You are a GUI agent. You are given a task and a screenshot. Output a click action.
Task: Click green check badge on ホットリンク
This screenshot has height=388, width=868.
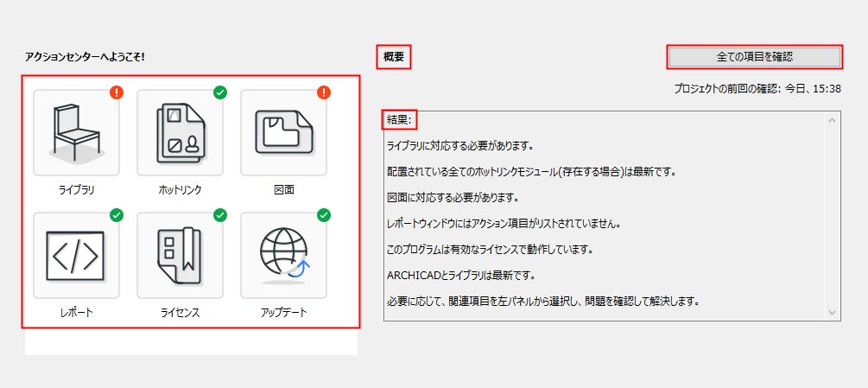pyautogui.click(x=220, y=92)
